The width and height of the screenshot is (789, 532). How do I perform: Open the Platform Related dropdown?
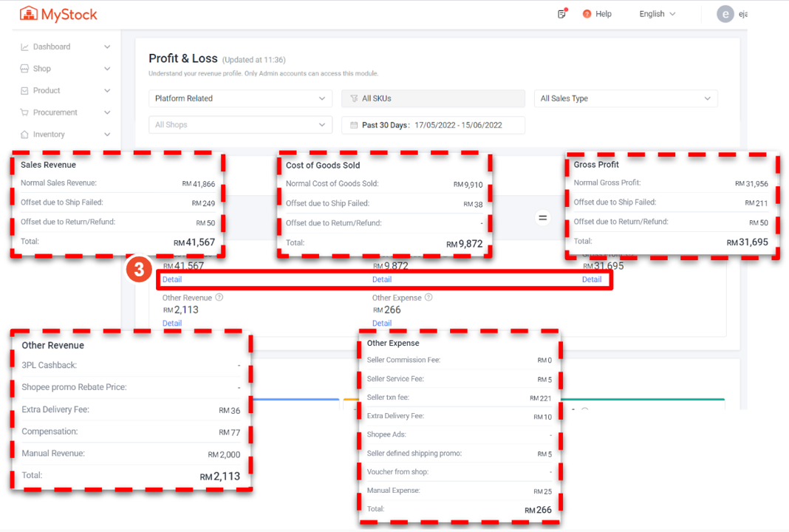pyautogui.click(x=240, y=98)
